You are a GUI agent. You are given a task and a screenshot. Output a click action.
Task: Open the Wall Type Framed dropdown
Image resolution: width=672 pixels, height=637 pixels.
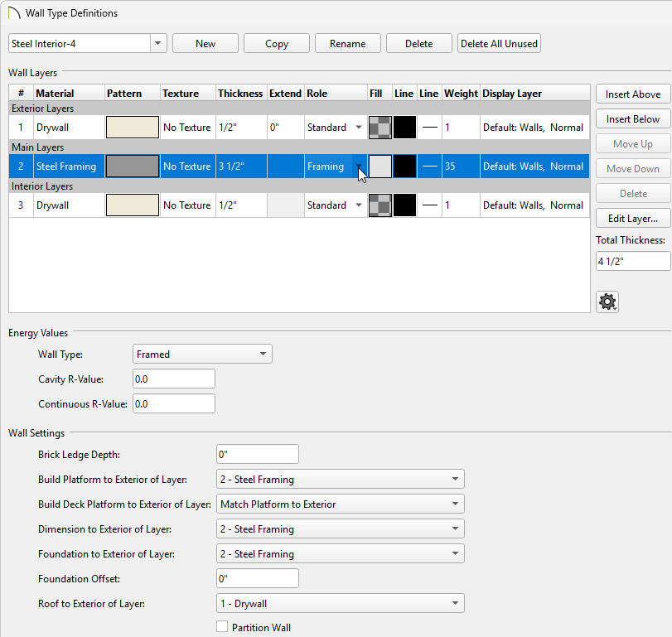(202, 354)
